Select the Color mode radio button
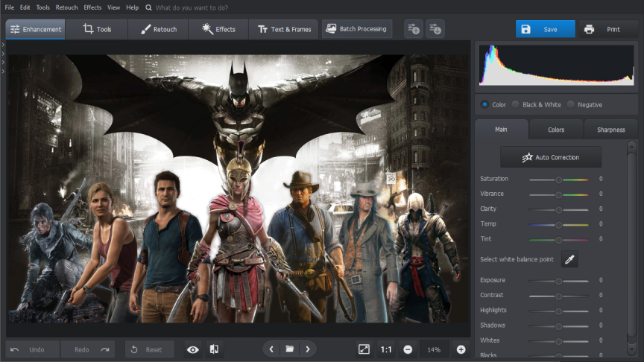The width and height of the screenshot is (644, 362). (484, 105)
